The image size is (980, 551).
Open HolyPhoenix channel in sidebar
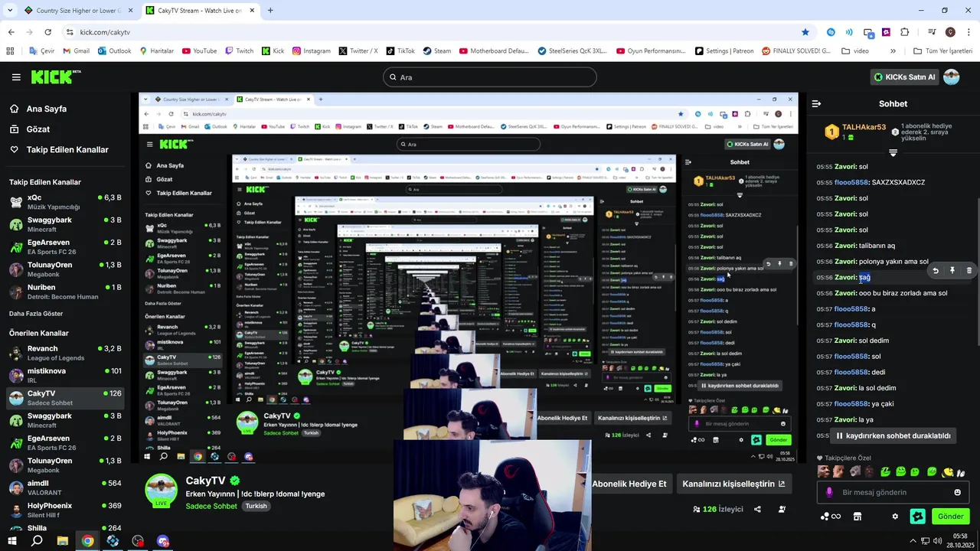(x=64, y=510)
